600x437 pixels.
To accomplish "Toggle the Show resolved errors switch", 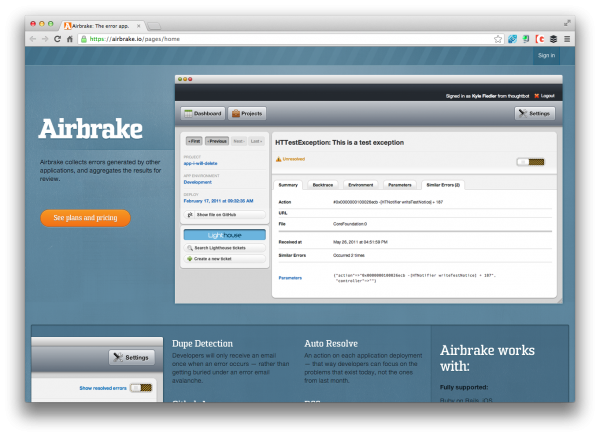I will [141, 388].
